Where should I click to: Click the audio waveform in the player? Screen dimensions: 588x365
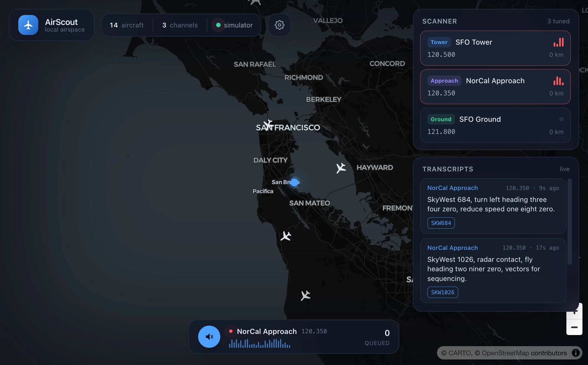pos(260,343)
